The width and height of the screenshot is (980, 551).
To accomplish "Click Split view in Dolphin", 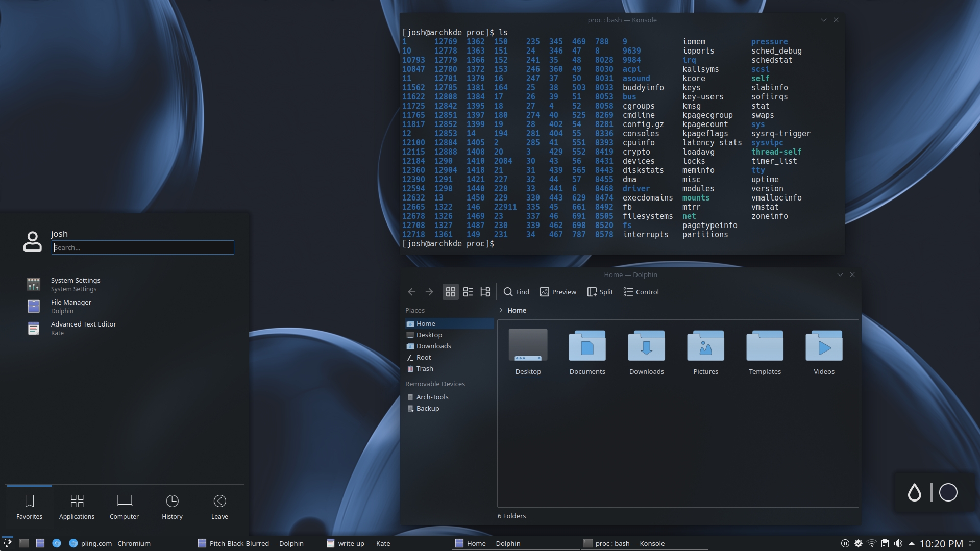I will pyautogui.click(x=600, y=292).
